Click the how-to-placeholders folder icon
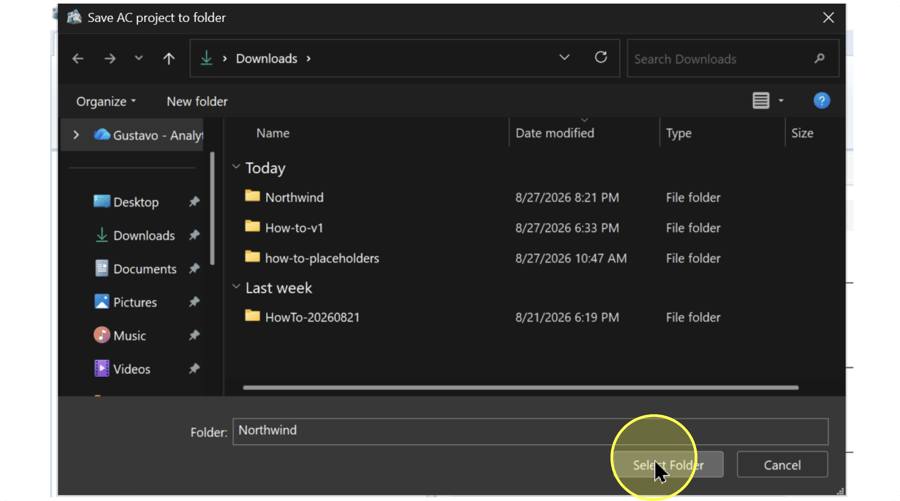The width and height of the screenshot is (900, 501). point(252,257)
